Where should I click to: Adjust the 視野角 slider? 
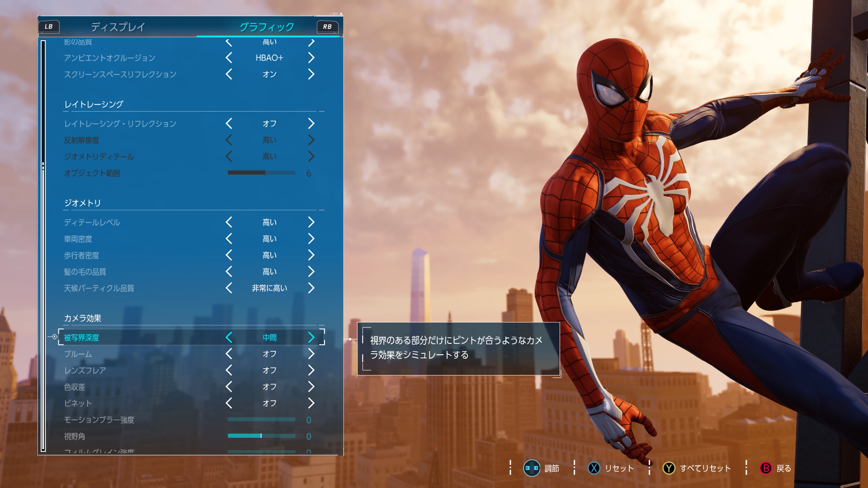tap(261, 436)
